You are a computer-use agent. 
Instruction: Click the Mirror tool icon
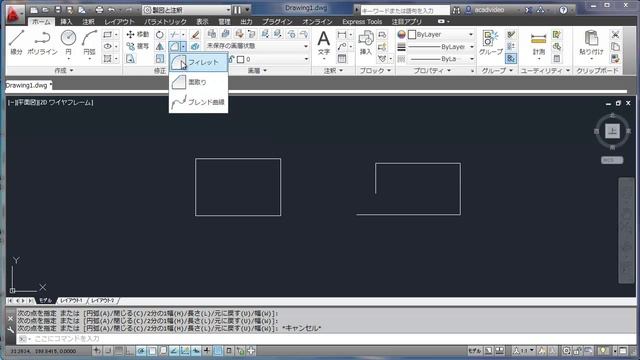(160, 46)
